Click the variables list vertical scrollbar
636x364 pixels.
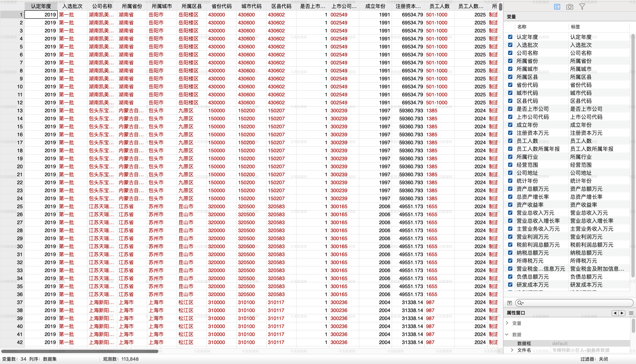(633, 155)
